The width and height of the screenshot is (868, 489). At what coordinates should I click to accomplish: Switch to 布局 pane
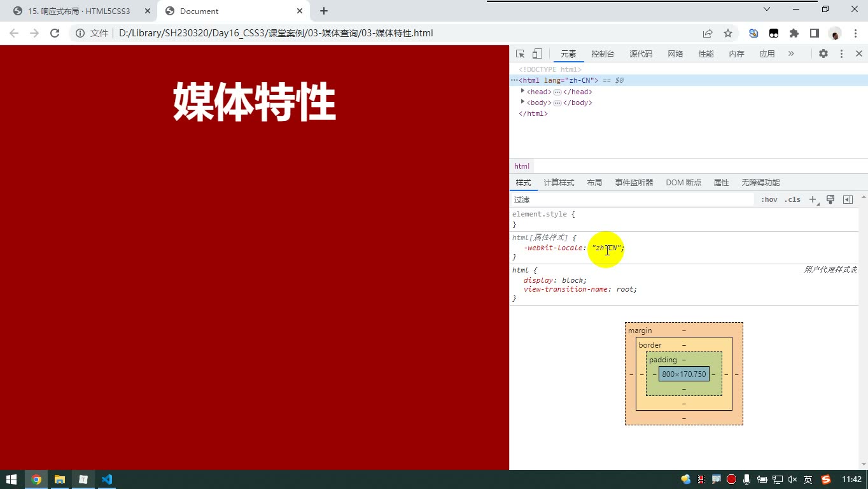594,183
